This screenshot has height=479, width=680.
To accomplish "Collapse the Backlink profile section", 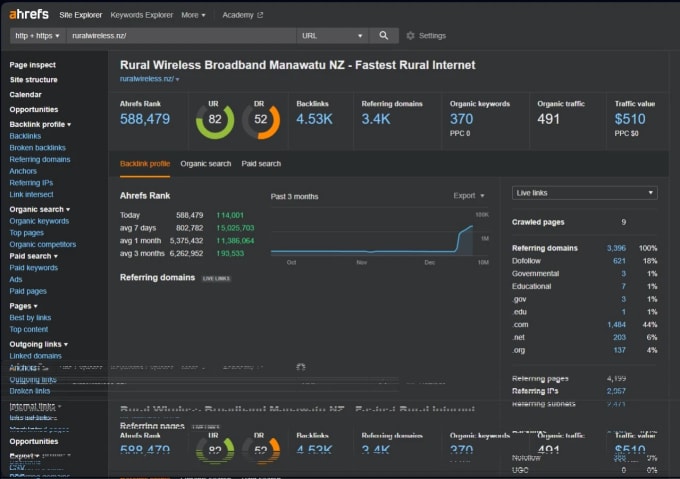I will tap(40, 124).
